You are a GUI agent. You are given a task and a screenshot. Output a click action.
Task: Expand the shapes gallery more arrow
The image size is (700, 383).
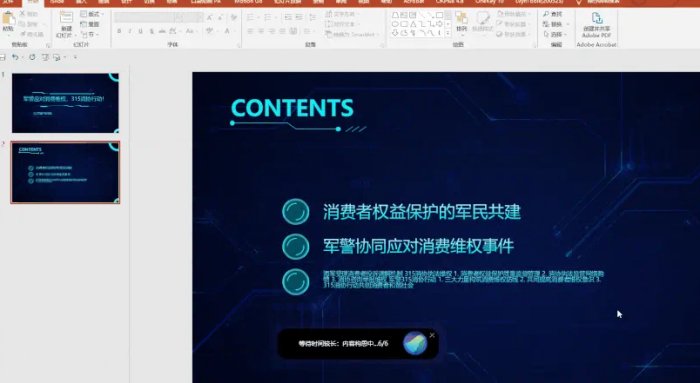tap(448, 33)
